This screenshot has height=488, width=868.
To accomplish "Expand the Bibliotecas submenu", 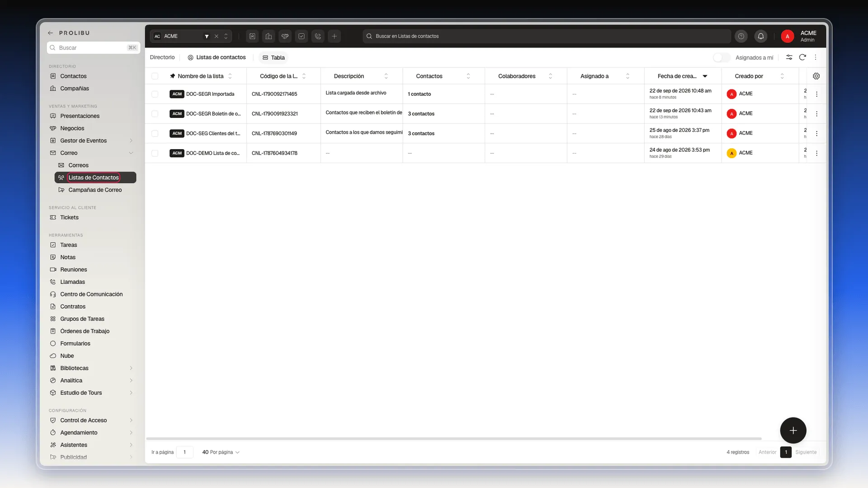I will (131, 368).
